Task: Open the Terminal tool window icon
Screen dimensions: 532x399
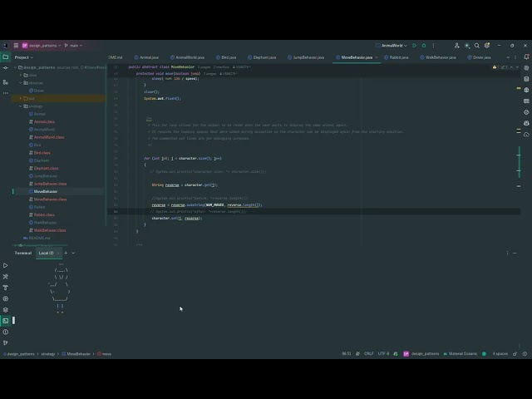Action: 6,321
